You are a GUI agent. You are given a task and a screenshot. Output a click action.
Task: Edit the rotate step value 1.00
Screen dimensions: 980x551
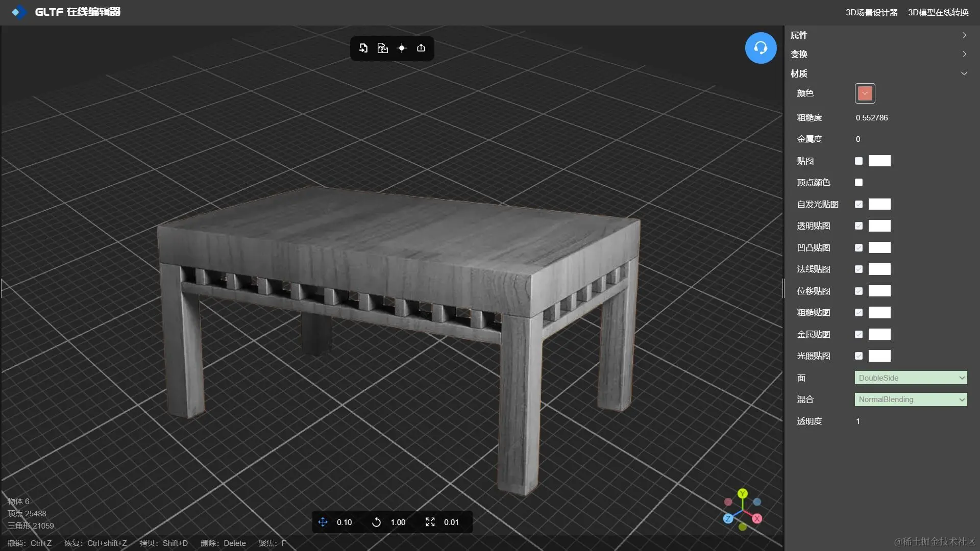[398, 522]
